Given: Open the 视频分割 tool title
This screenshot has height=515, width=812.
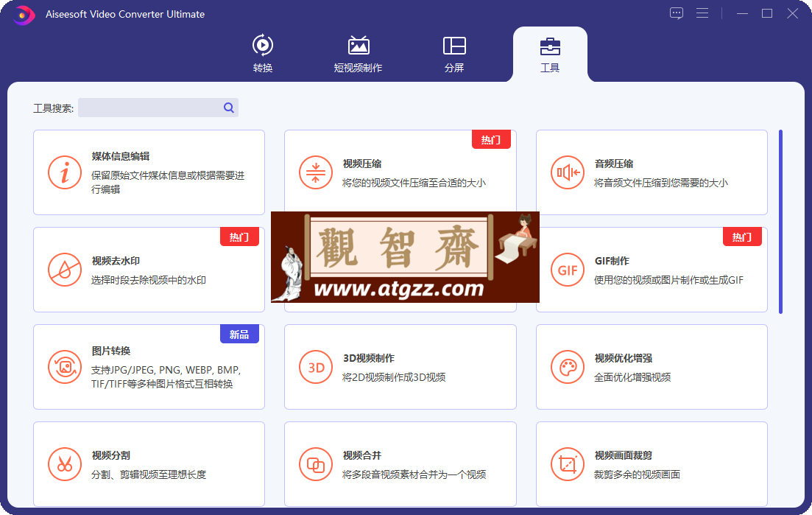Looking at the screenshot, I should [111, 456].
